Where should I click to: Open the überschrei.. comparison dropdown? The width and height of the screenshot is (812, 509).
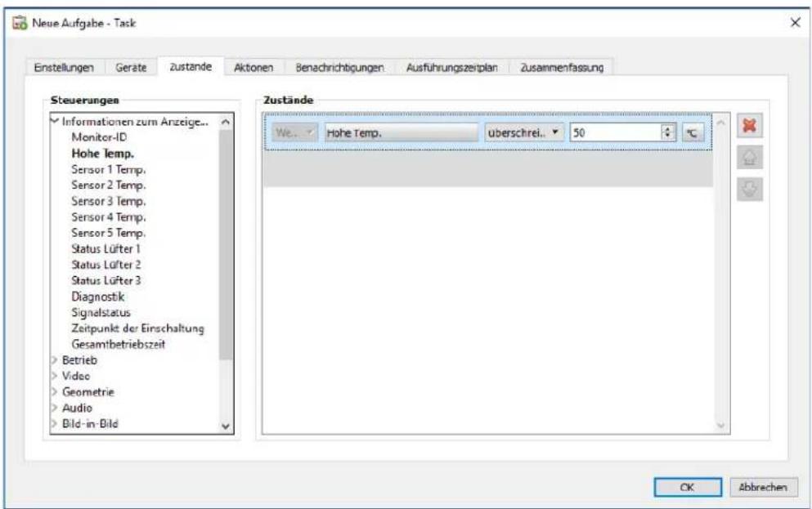(524, 132)
